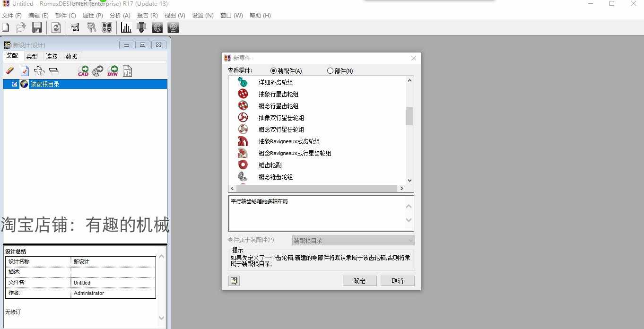
Task: Click the gray spiral arrow export icon
Action: coord(98,71)
